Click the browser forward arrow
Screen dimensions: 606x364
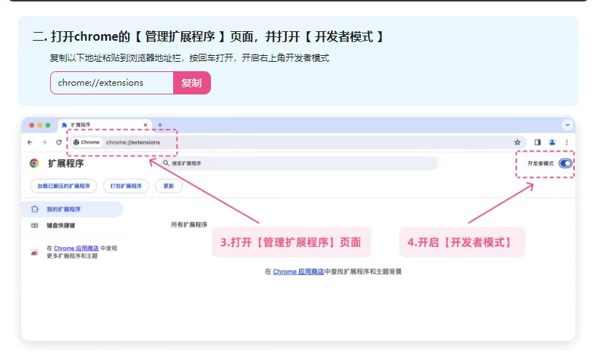[x=44, y=142]
